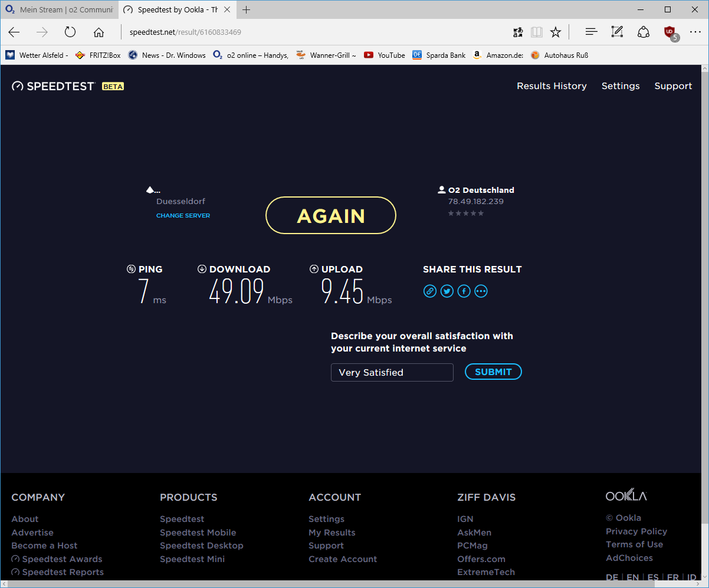Open the Share icon in the Edge toolbar
The image size is (709, 588).
point(644,32)
